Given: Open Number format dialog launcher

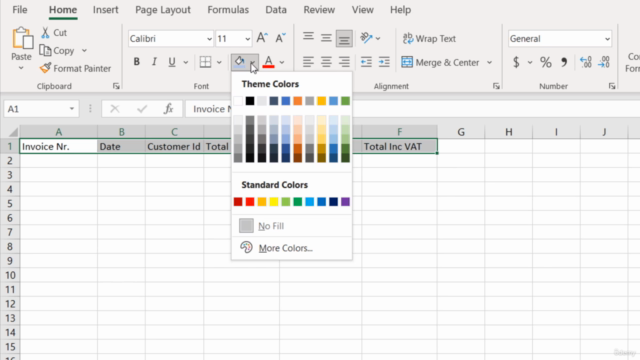Looking at the screenshot, I should (612, 86).
